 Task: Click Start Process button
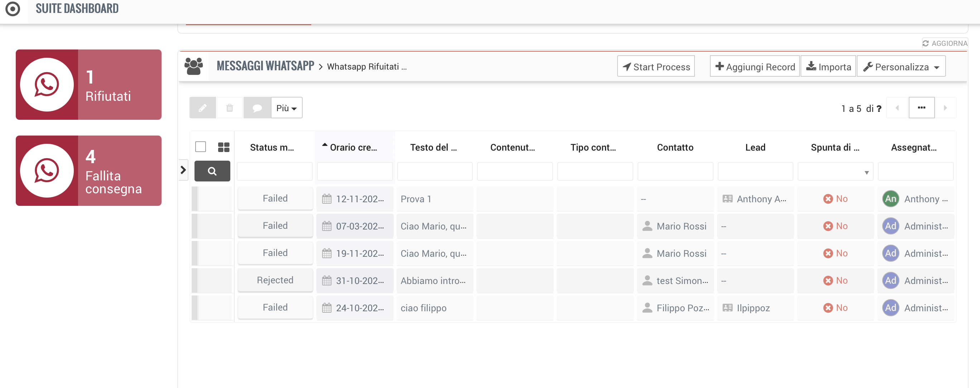tap(656, 67)
